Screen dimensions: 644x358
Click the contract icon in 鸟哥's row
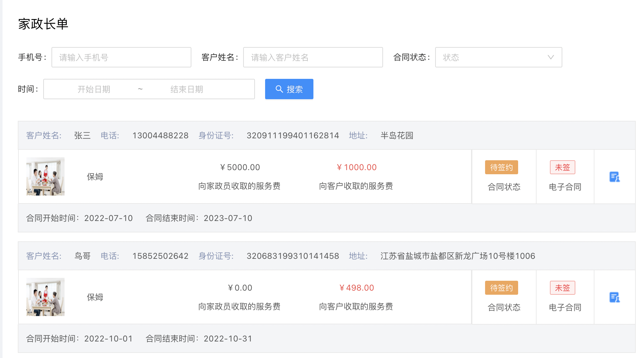(x=614, y=297)
